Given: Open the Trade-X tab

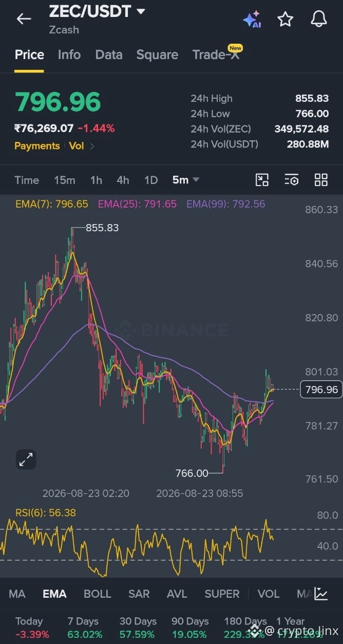Looking at the screenshot, I should point(216,54).
